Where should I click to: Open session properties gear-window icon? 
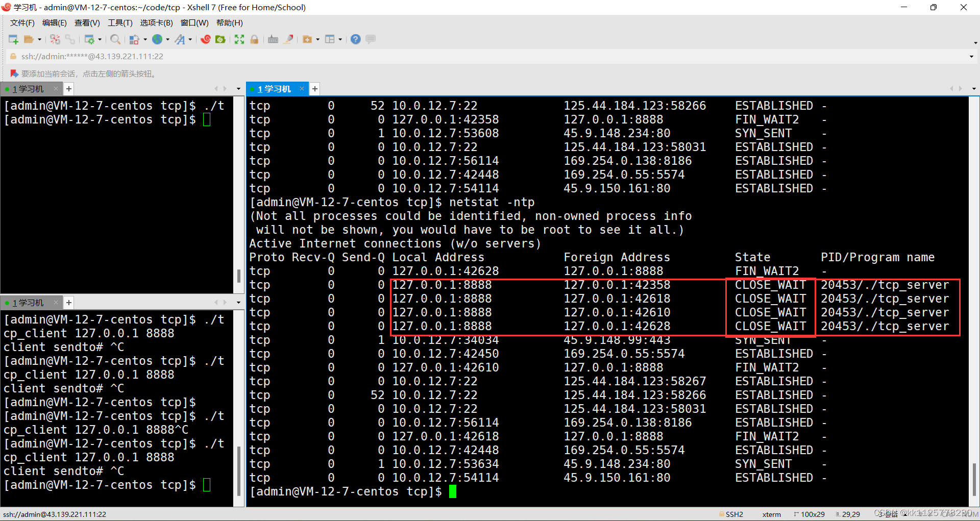(x=89, y=39)
